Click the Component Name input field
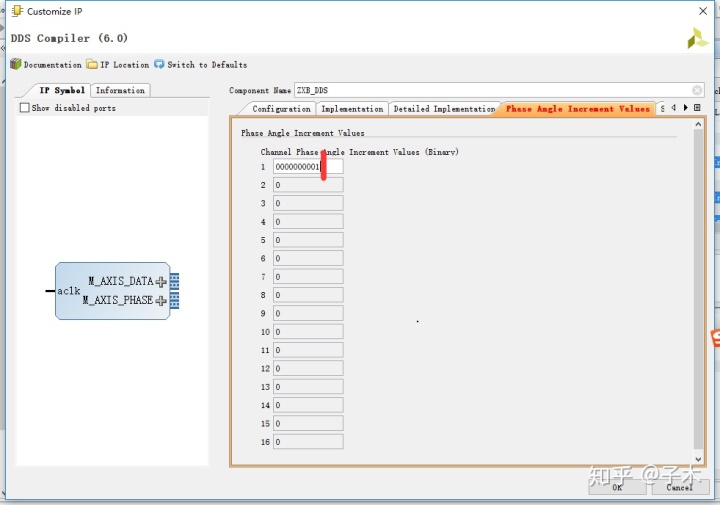The height and width of the screenshot is (505, 720). pyautogui.click(x=499, y=90)
